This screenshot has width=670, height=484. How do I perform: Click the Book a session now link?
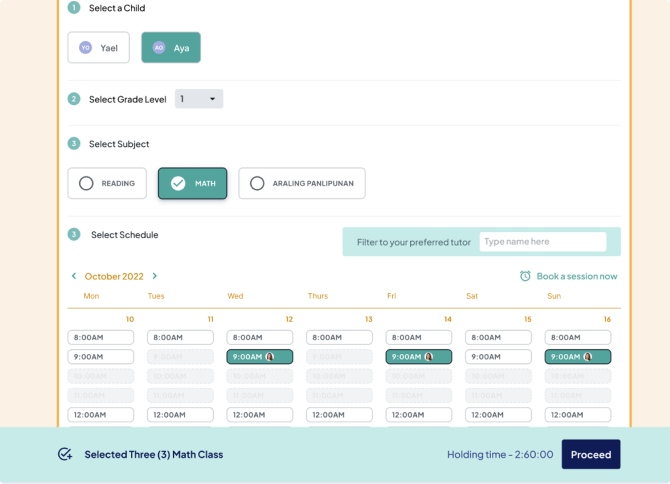click(576, 276)
